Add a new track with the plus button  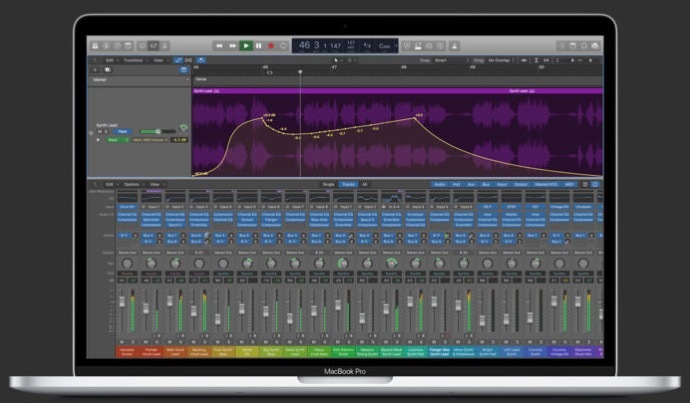click(95, 70)
